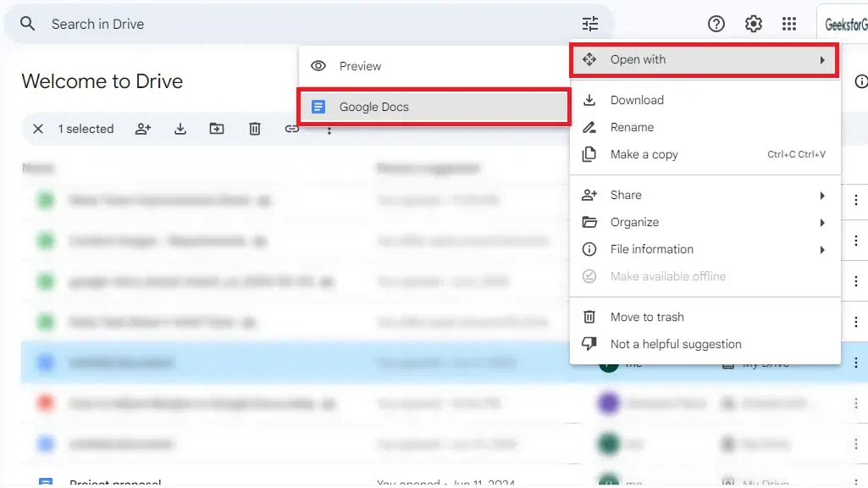Screen dimensions: 868x488
Task: Click the share person-add toolbar icon
Action: pos(143,129)
